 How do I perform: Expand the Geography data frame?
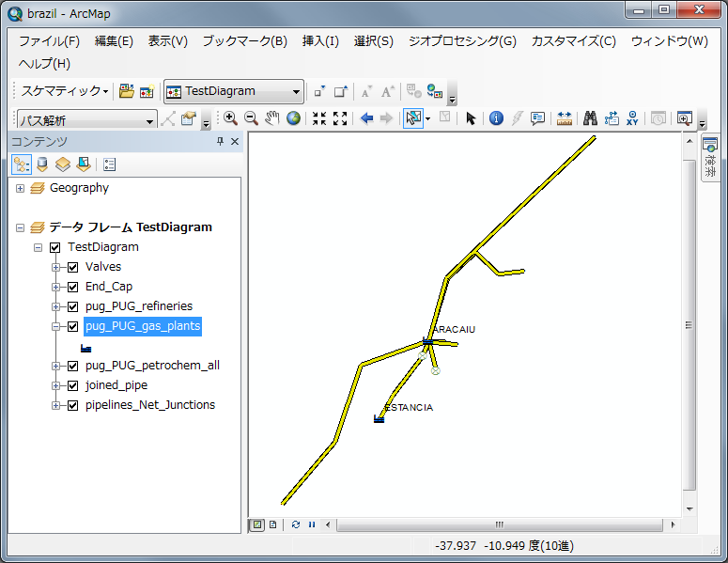tap(20, 188)
